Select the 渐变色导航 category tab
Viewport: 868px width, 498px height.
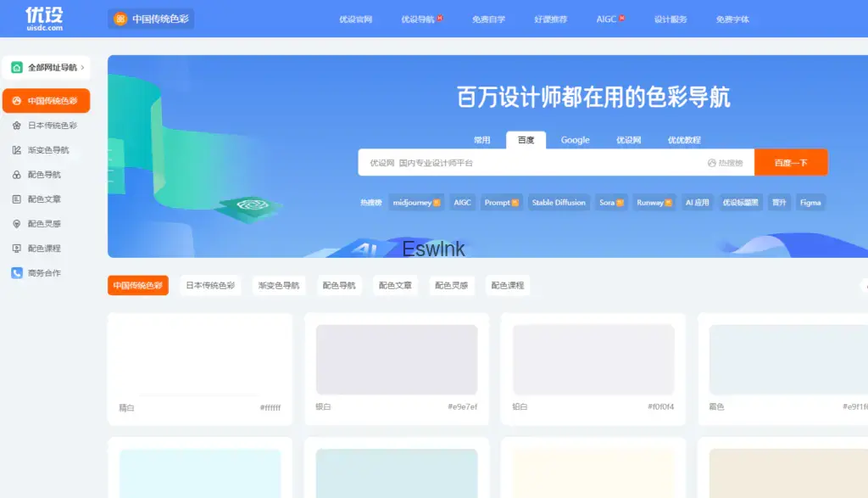(279, 286)
